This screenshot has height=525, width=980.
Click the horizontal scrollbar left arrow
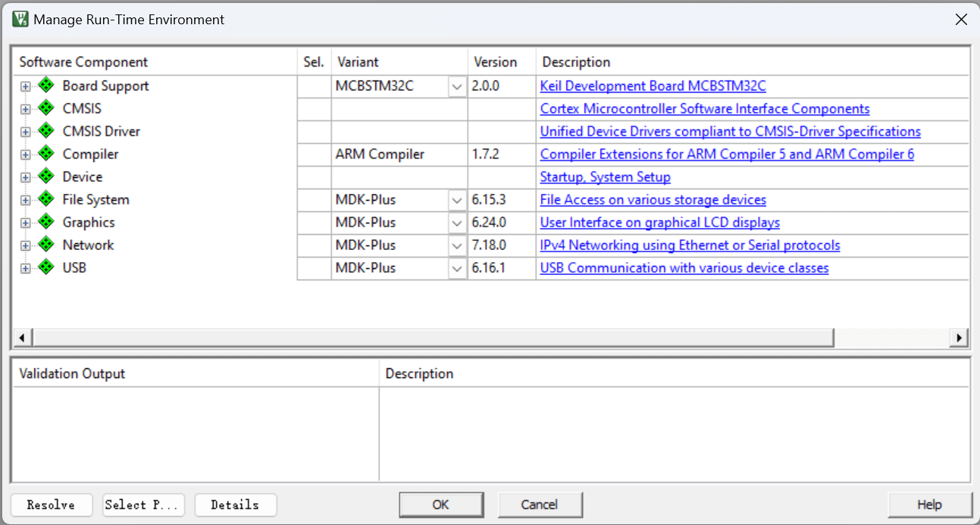[x=21, y=337]
